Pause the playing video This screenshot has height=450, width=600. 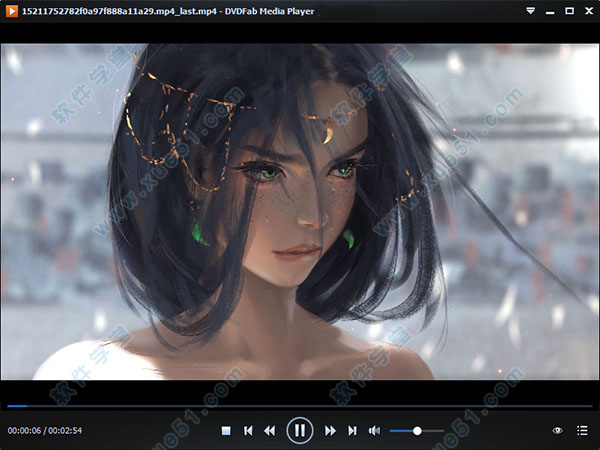(x=300, y=430)
